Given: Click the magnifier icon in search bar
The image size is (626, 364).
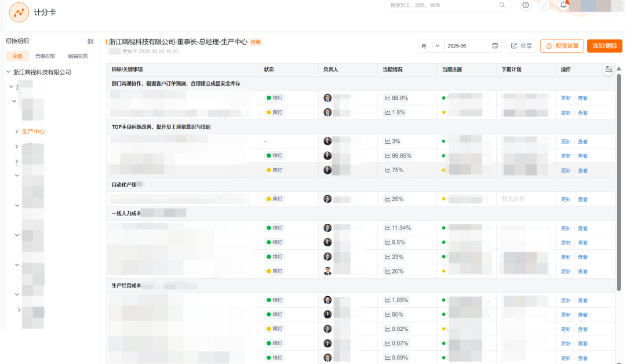Looking at the screenshot, I should point(502,5).
